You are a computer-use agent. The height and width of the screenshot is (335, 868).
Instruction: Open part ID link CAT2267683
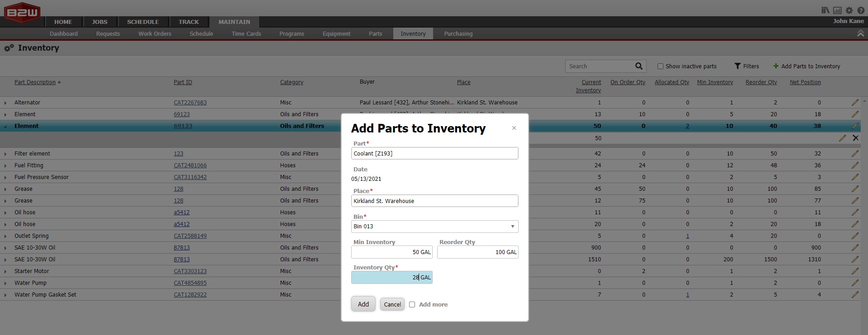pos(190,103)
